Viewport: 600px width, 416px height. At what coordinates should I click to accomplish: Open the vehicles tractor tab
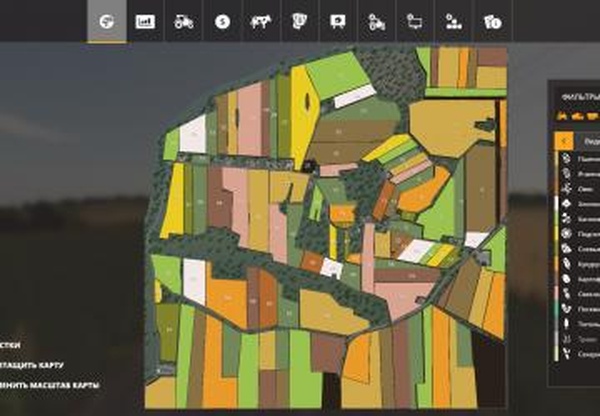[x=184, y=21]
